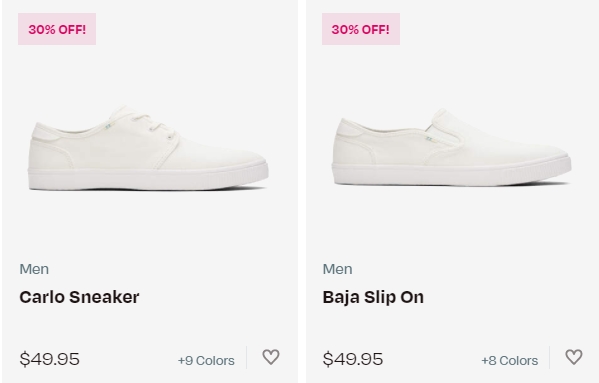Select the 30% OFF badge on Carlo Sneaker

(x=57, y=29)
